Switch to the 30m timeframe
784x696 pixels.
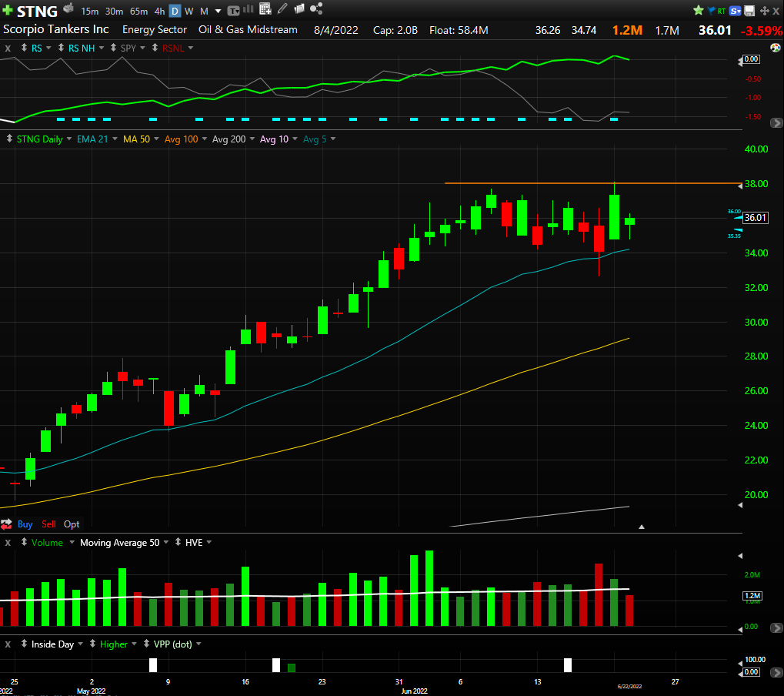114,11
